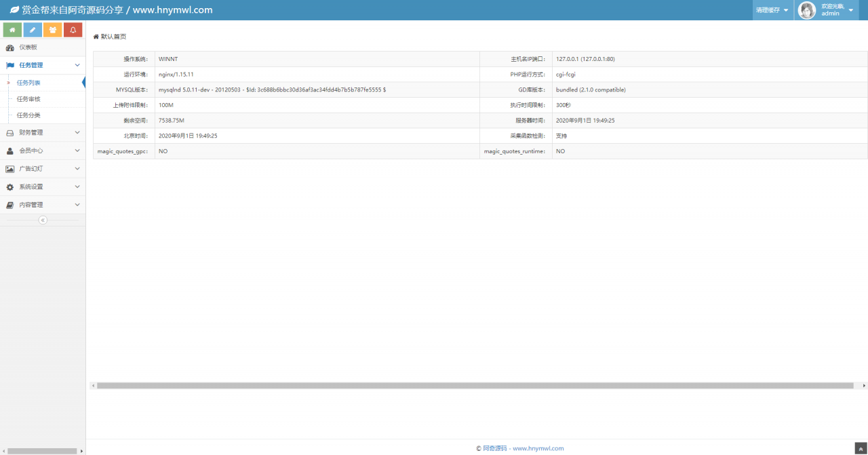The image size is (868, 455).
Task: Open 仪表板 dashboard in the sidebar
Action: coord(28,47)
